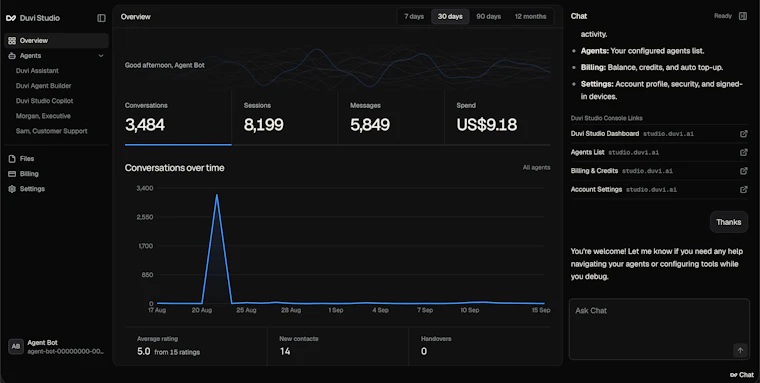Open the Duvi Studio Dashboard link

605,134
